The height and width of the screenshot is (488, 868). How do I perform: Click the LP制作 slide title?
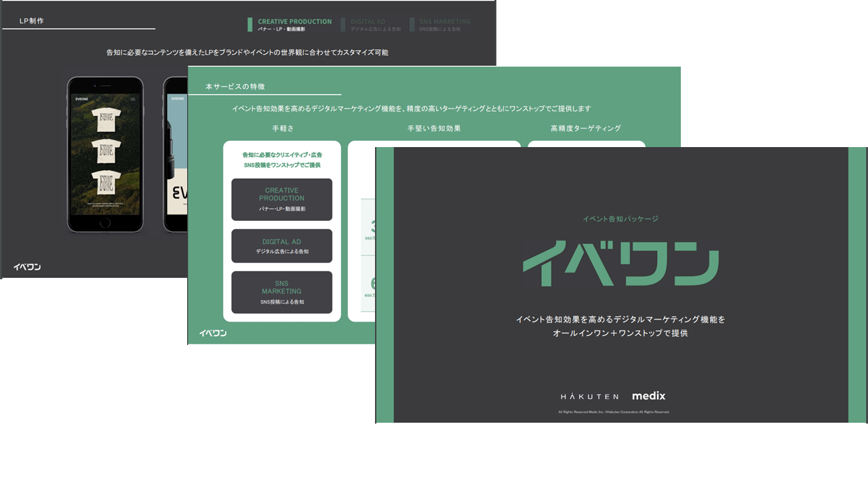[32, 21]
